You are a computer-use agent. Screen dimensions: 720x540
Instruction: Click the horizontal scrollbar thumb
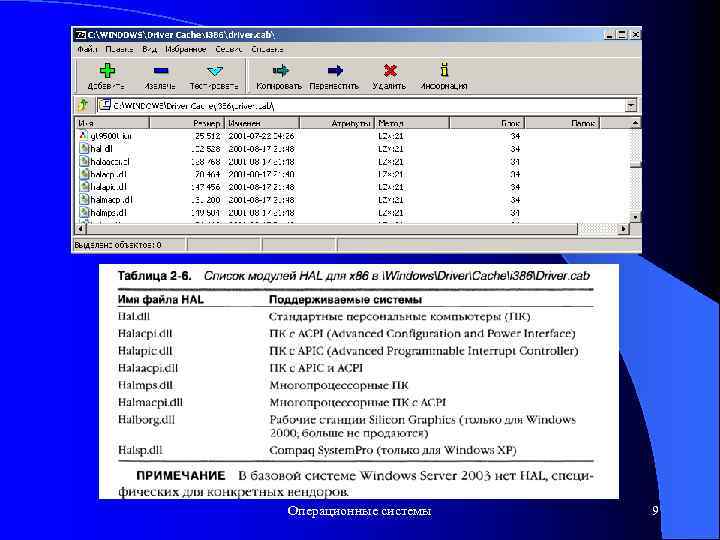(x=332, y=228)
